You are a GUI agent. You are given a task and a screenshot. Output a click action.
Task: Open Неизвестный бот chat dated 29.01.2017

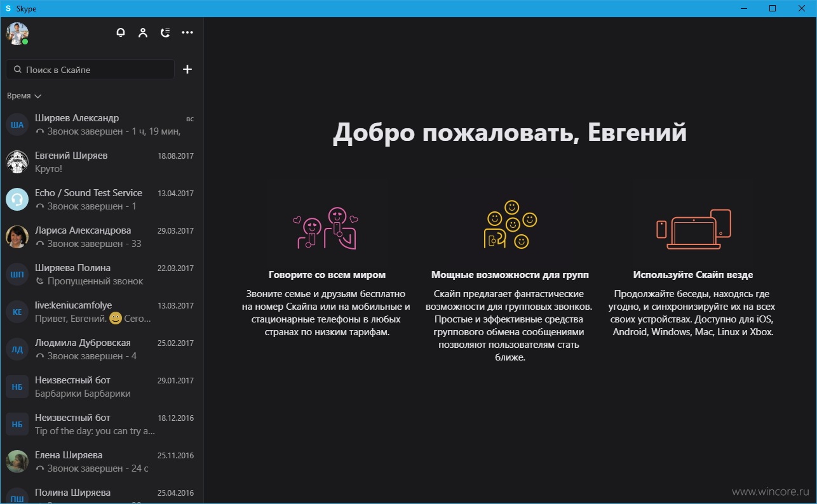(x=102, y=387)
